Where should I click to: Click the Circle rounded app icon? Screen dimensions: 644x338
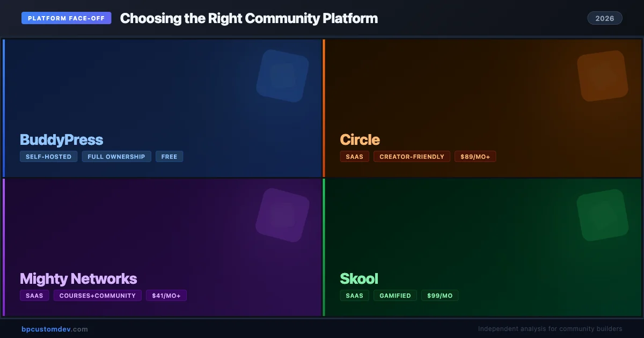[x=602, y=75]
